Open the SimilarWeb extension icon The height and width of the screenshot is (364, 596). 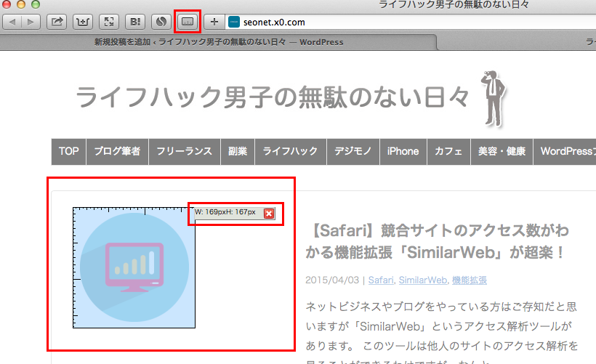click(x=161, y=22)
